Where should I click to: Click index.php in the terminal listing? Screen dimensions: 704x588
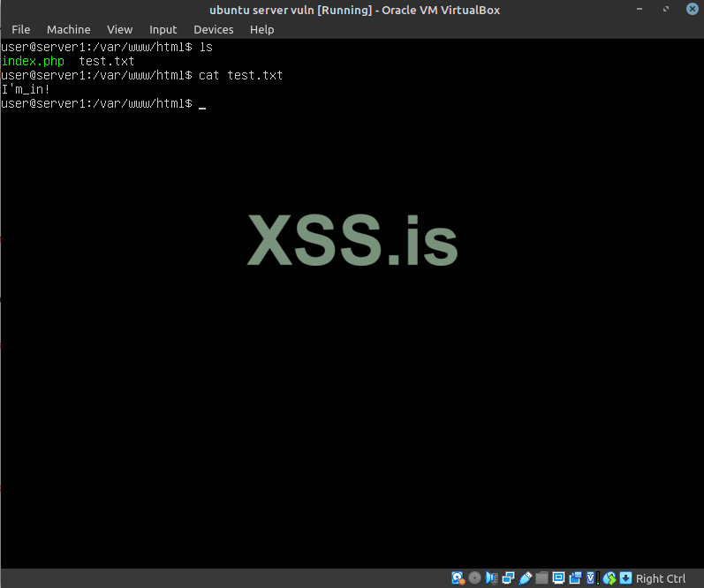(33, 61)
